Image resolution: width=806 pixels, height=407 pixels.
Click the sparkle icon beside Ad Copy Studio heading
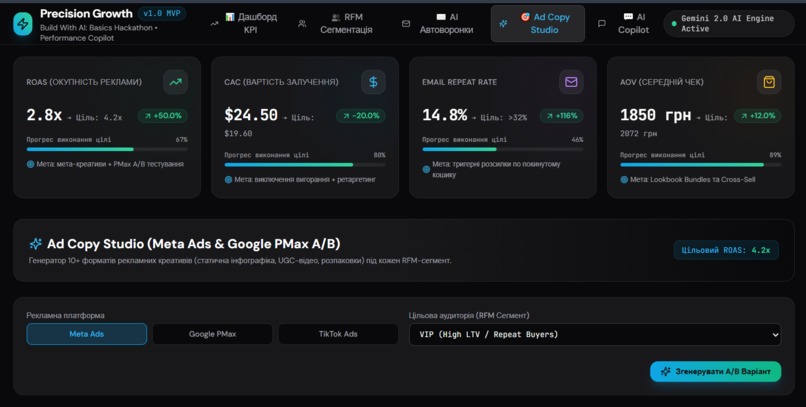pyautogui.click(x=35, y=244)
